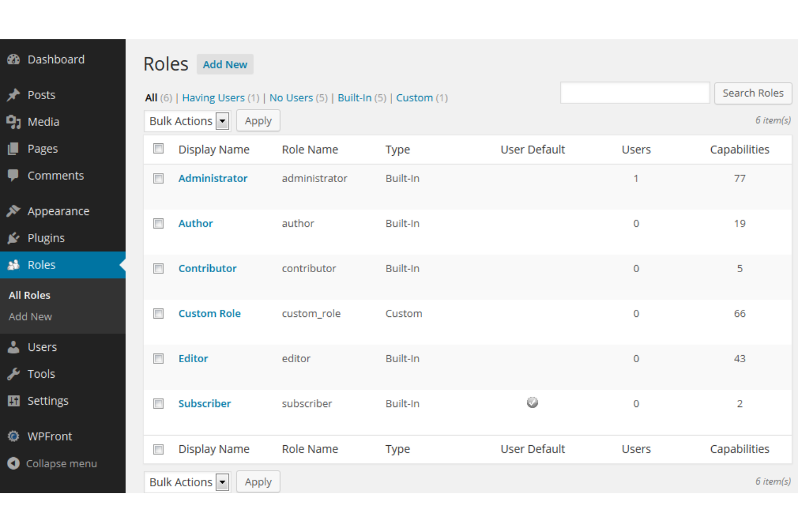Check the select-all checkbox in table header
The height and width of the screenshot is (532, 798).
coord(158,148)
